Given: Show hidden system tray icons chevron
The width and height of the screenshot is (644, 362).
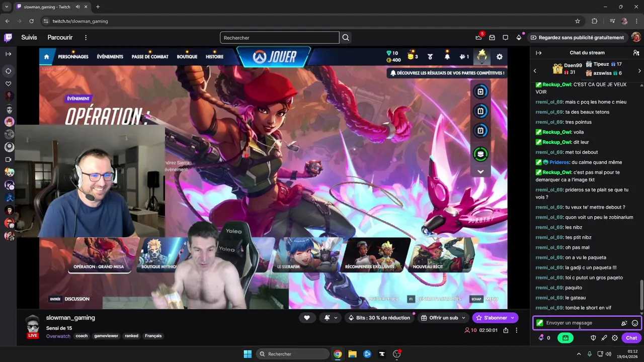Looking at the screenshot, I should point(579,354).
